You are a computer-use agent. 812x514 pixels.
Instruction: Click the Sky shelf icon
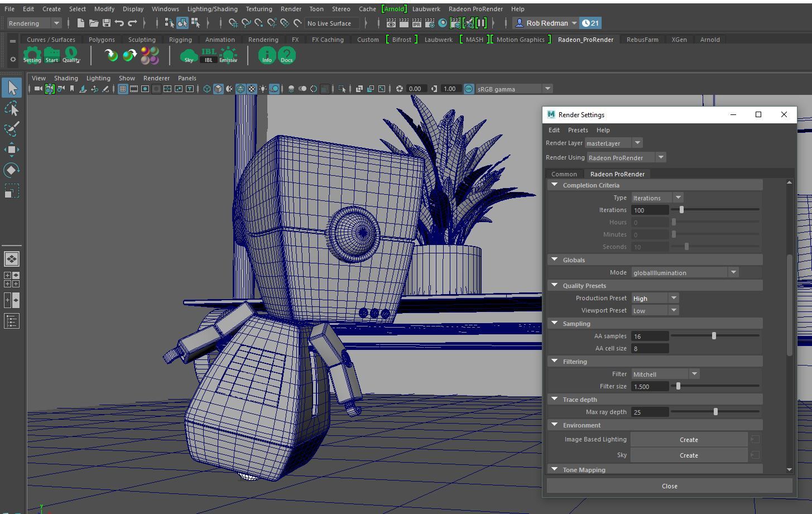click(189, 55)
